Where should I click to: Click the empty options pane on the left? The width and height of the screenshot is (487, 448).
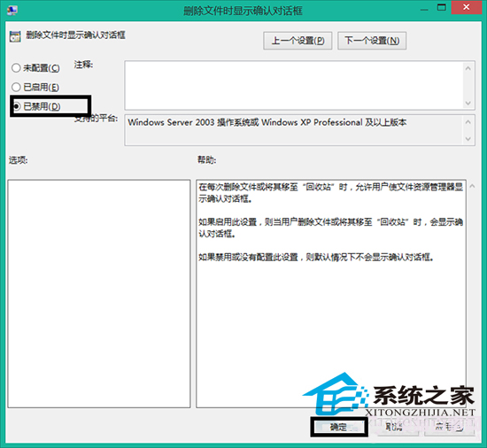pyautogui.click(x=99, y=294)
